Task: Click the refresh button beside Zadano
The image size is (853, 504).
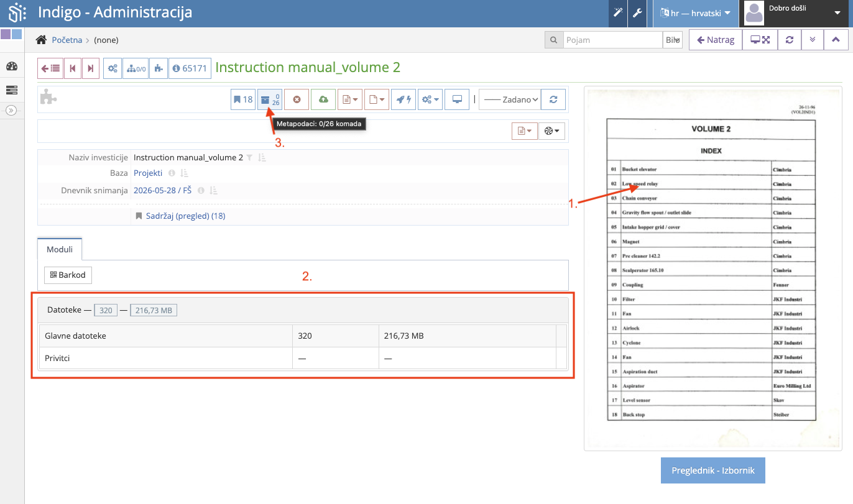Action: click(x=553, y=99)
